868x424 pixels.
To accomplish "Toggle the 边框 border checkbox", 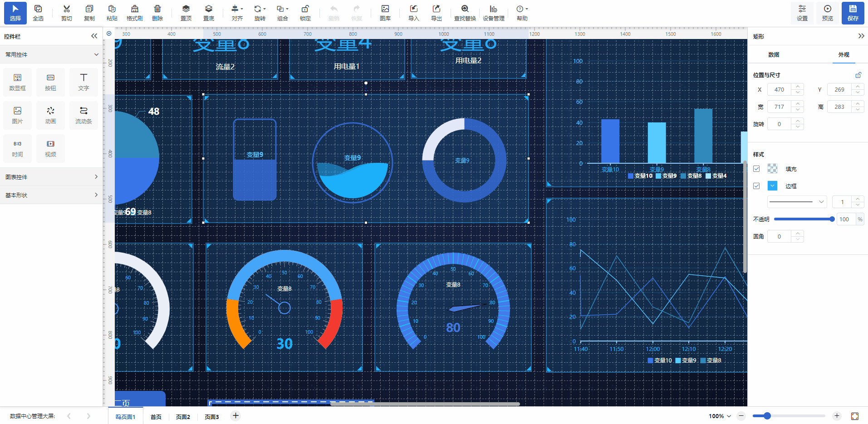I will pos(756,186).
